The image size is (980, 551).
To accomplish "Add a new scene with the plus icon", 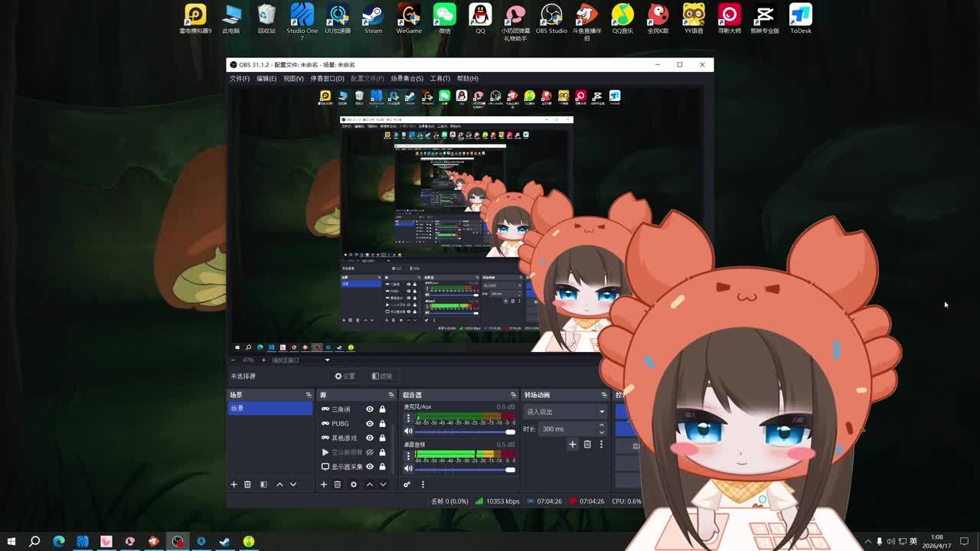I will point(234,484).
